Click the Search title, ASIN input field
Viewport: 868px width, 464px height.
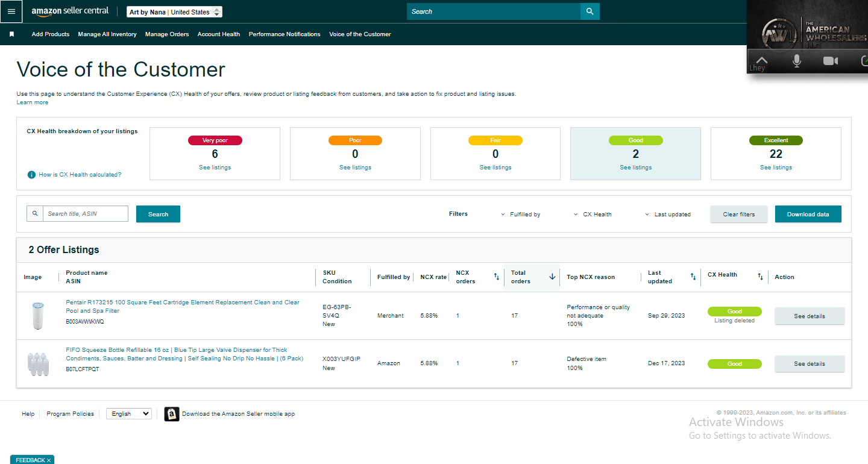pos(86,213)
